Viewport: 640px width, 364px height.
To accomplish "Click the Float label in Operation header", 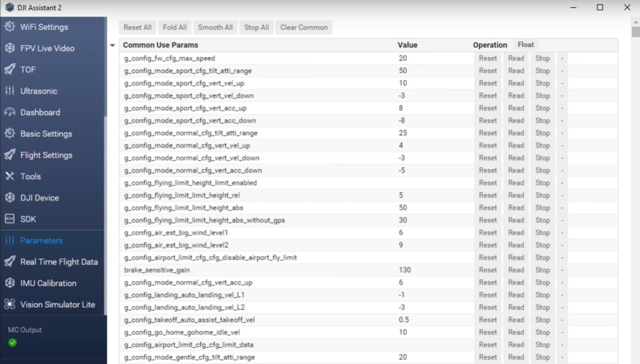I will tap(526, 44).
